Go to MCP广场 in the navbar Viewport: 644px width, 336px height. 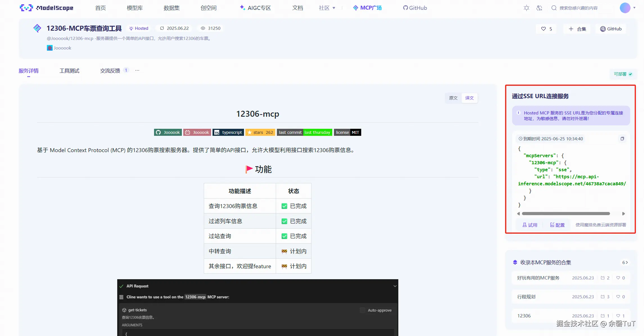[367, 8]
